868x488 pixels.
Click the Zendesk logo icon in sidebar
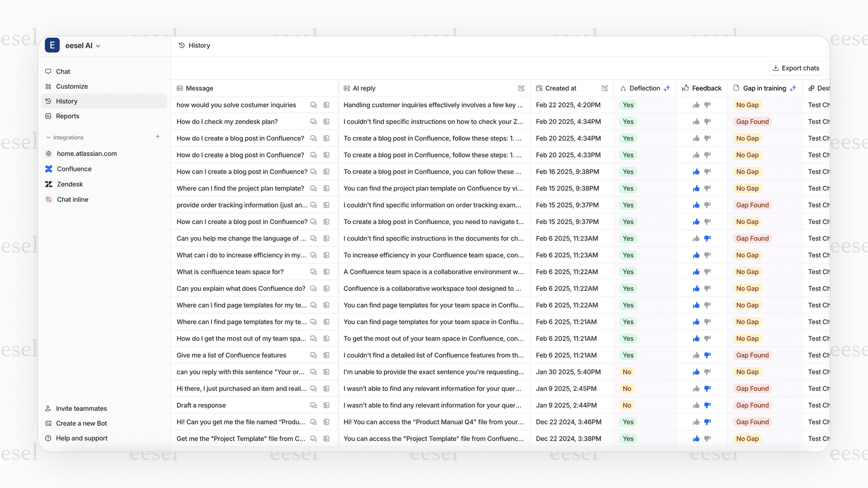tap(49, 184)
